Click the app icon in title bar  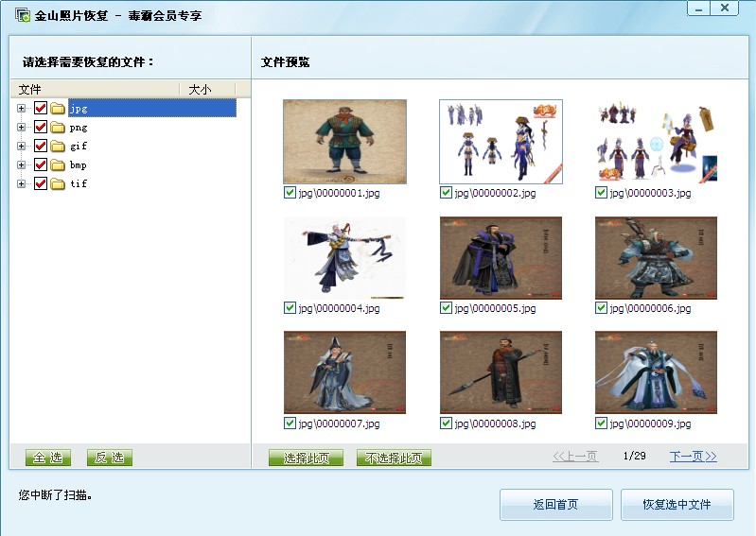tap(23, 15)
